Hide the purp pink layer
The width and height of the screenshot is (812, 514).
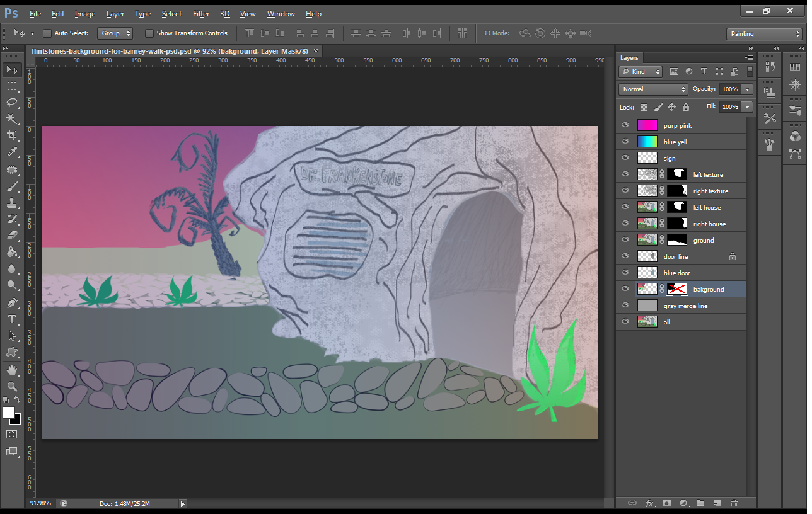tap(625, 125)
